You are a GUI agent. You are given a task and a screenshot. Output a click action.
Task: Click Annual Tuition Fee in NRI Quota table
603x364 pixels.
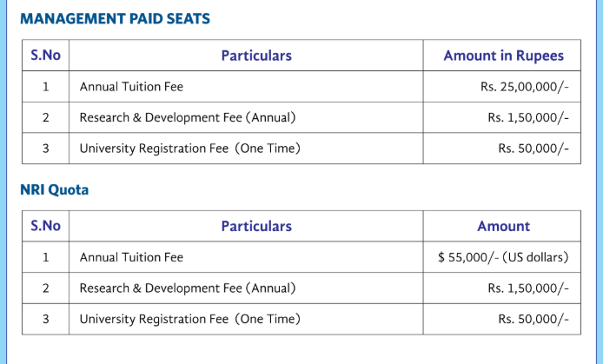coord(131,257)
